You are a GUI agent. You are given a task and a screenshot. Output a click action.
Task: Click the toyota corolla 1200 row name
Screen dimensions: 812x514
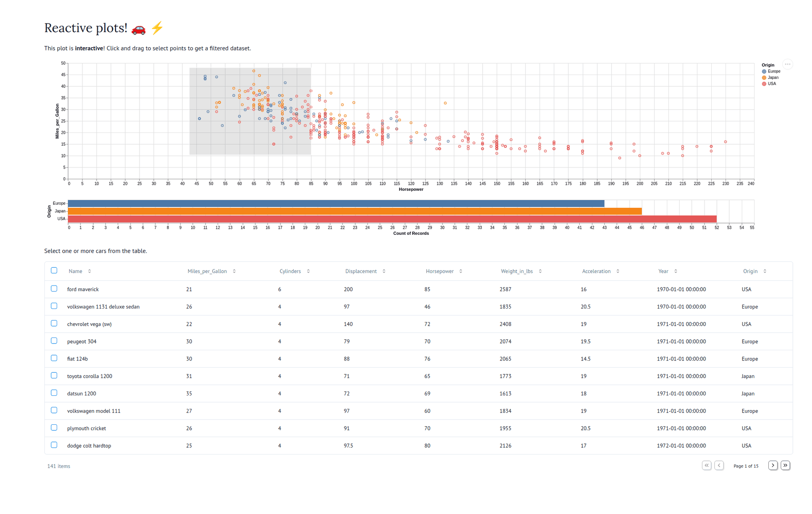pyautogui.click(x=90, y=376)
